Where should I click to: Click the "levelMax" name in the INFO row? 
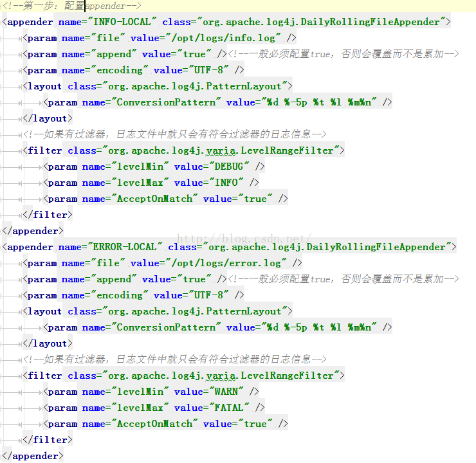tap(140, 183)
